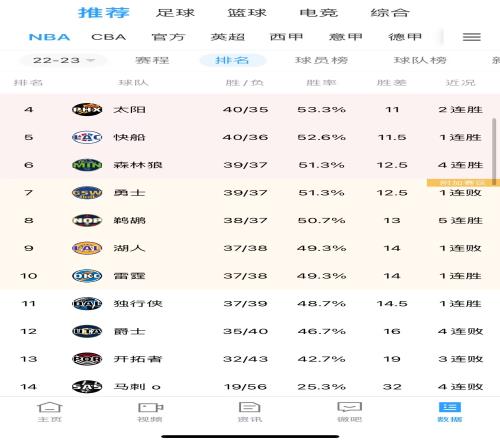Select the 德甲 league tab
Viewport: 500px width, 440px height.
tap(405, 37)
